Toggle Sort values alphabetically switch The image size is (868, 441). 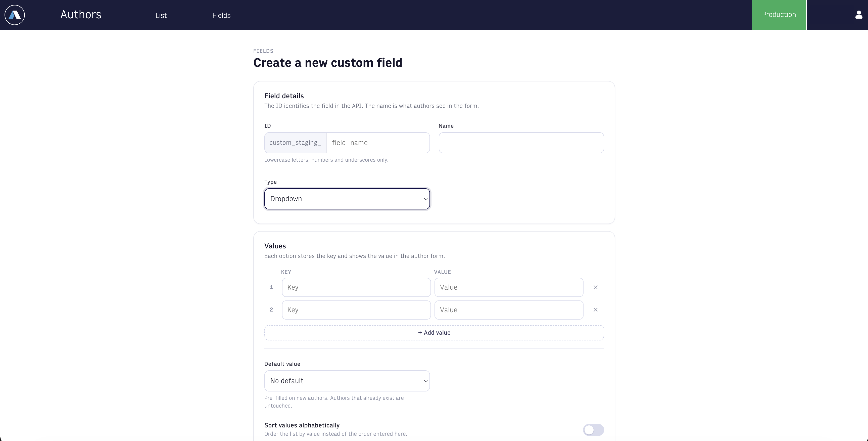pos(593,430)
